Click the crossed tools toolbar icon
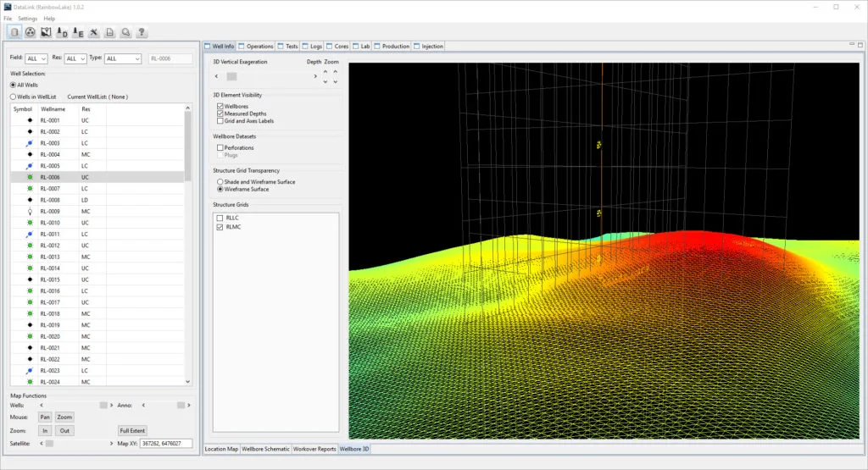868x470 pixels. pyautogui.click(x=94, y=32)
